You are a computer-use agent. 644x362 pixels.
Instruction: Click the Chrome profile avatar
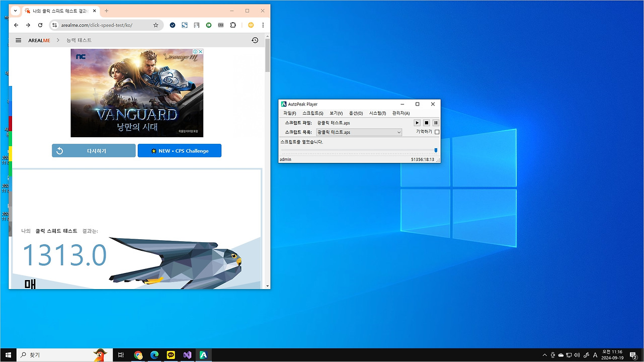click(x=251, y=25)
